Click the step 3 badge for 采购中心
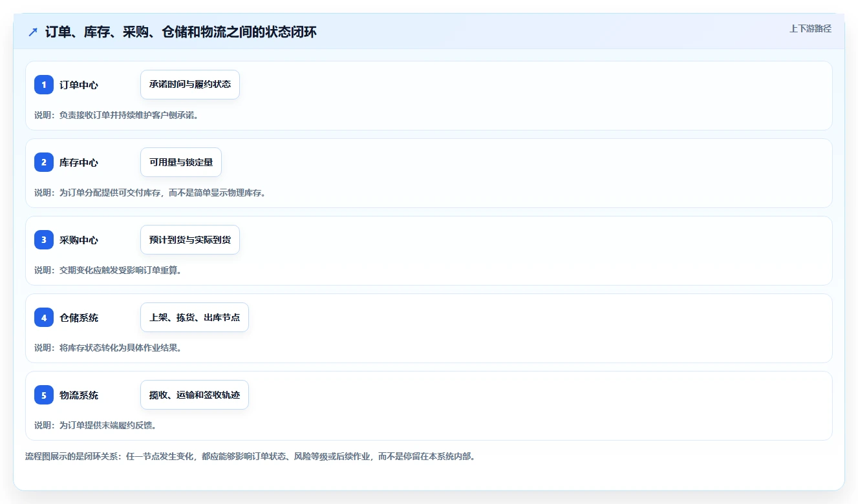 (x=44, y=240)
